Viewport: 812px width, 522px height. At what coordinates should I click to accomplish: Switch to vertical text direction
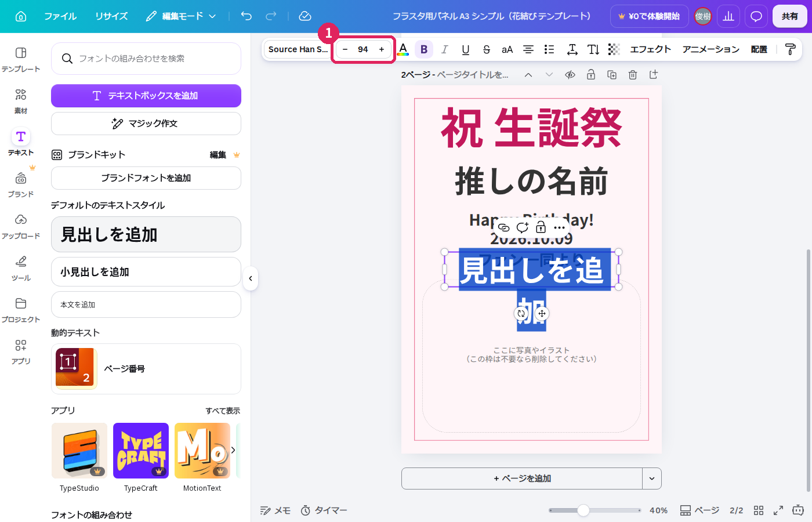(x=593, y=49)
